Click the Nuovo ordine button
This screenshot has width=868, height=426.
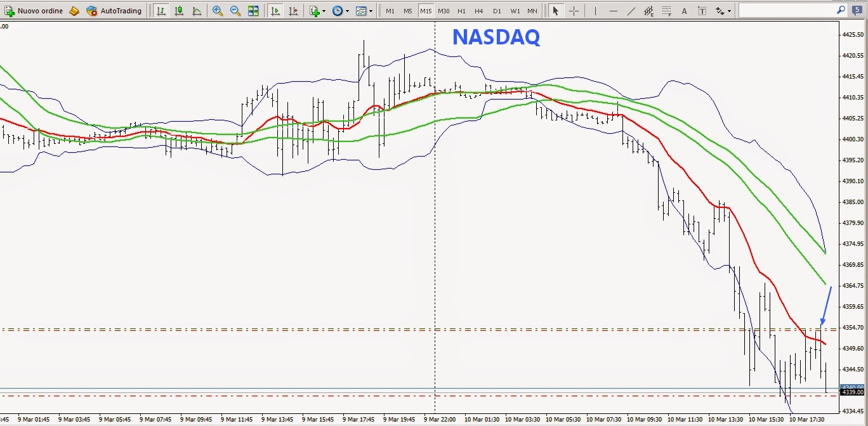(34, 11)
